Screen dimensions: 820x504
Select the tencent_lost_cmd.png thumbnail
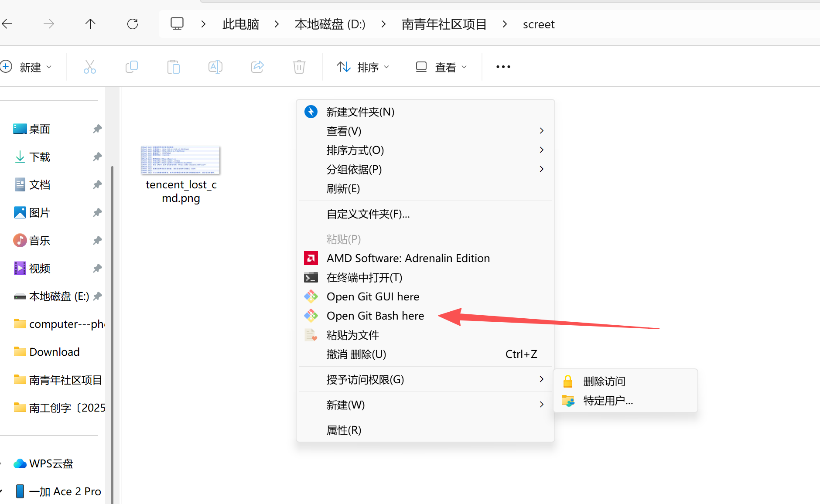[181, 160]
